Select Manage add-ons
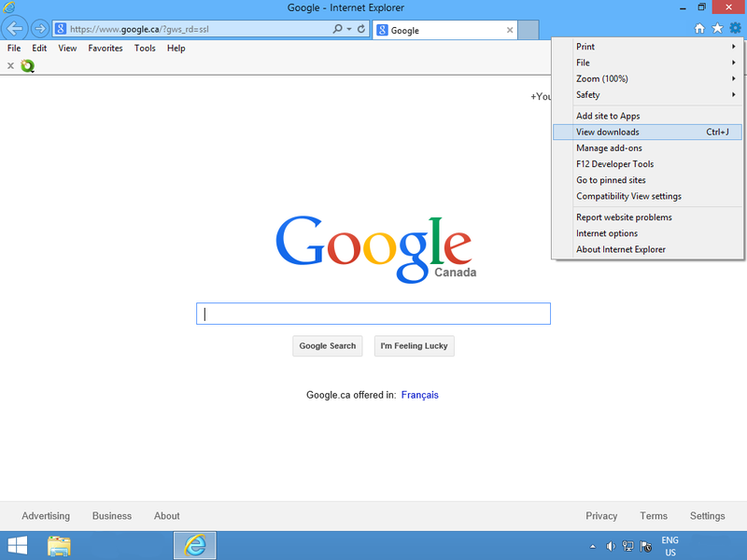Screen dimensions: 747x560 coord(647,148)
